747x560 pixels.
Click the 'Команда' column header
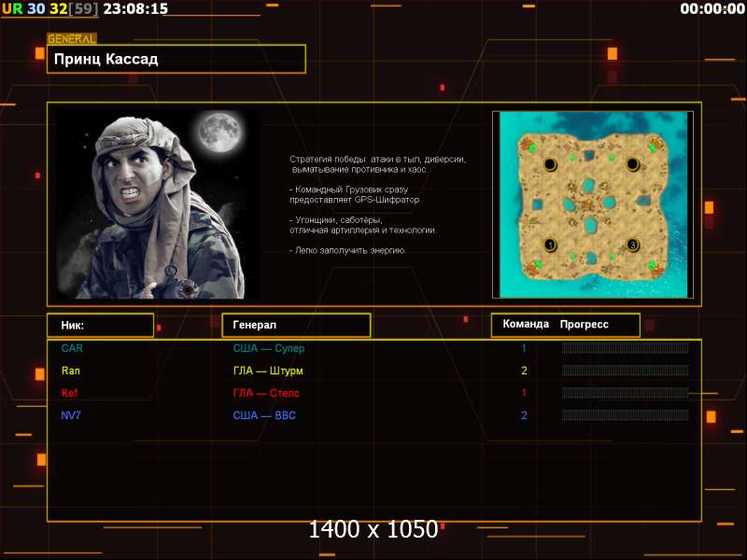526,324
